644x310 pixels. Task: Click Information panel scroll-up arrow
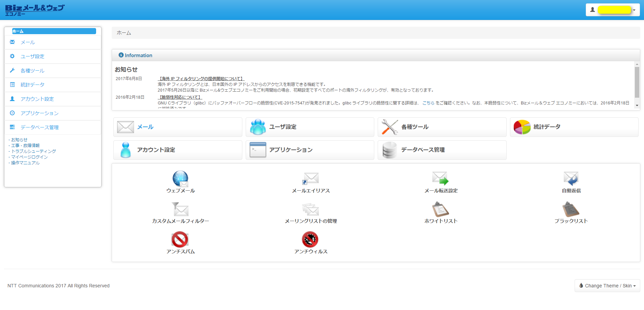(x=637, y=64)
